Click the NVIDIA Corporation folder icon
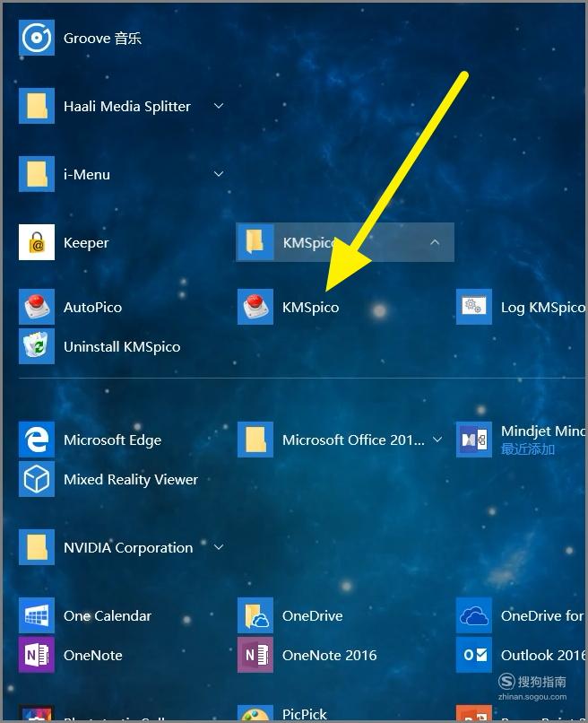This screenshot has width=588, height=723. point(37,547)
